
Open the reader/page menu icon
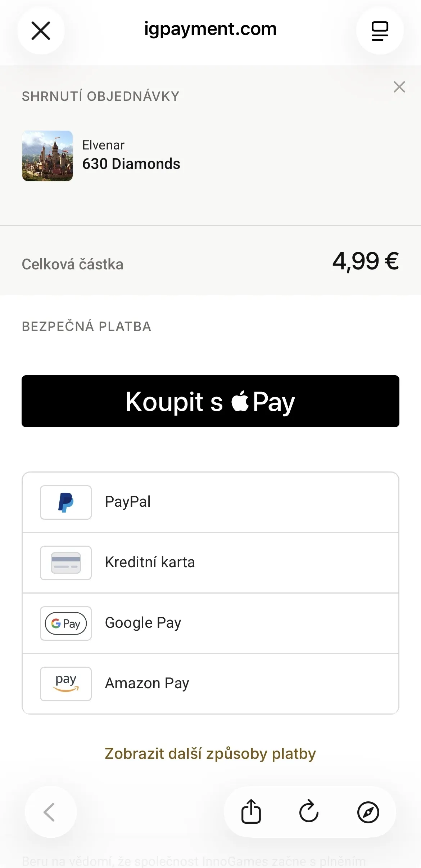pyautogui.click(x=380, y=31)
